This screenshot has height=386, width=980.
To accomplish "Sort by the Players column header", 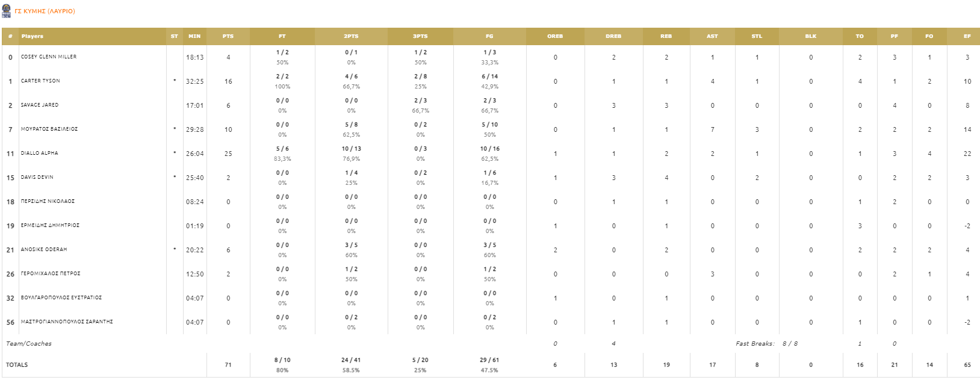I will coord(33,36).
